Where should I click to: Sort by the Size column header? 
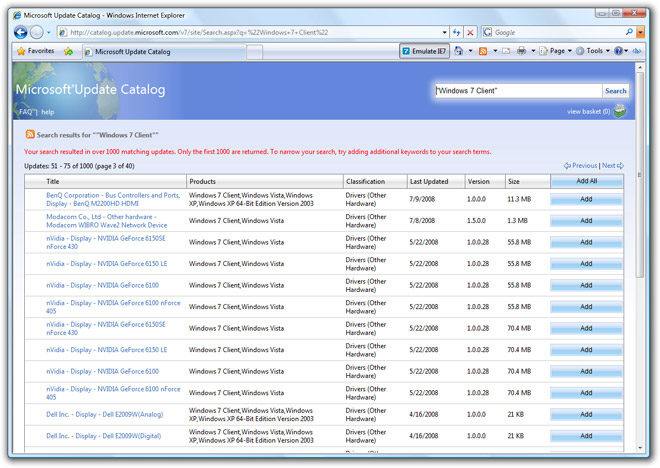514,181
